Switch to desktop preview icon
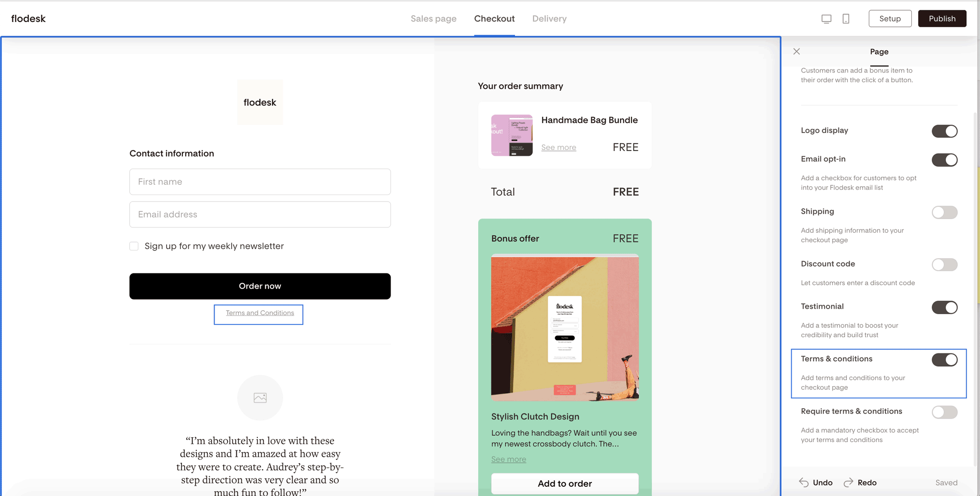 point(826,19)
